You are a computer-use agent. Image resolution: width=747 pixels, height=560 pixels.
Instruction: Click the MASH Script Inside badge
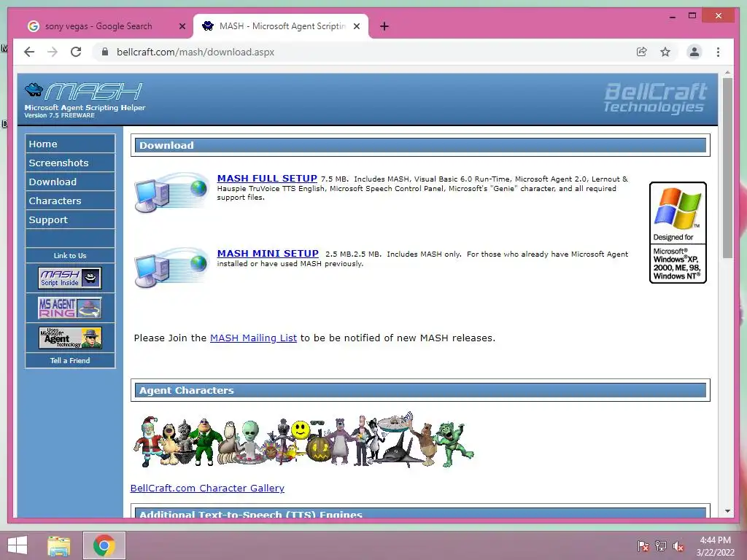[69, 278]
